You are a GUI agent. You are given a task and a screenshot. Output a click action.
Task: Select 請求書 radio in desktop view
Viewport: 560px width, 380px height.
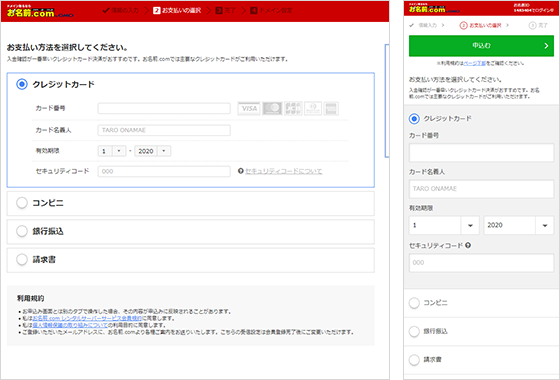22,260
